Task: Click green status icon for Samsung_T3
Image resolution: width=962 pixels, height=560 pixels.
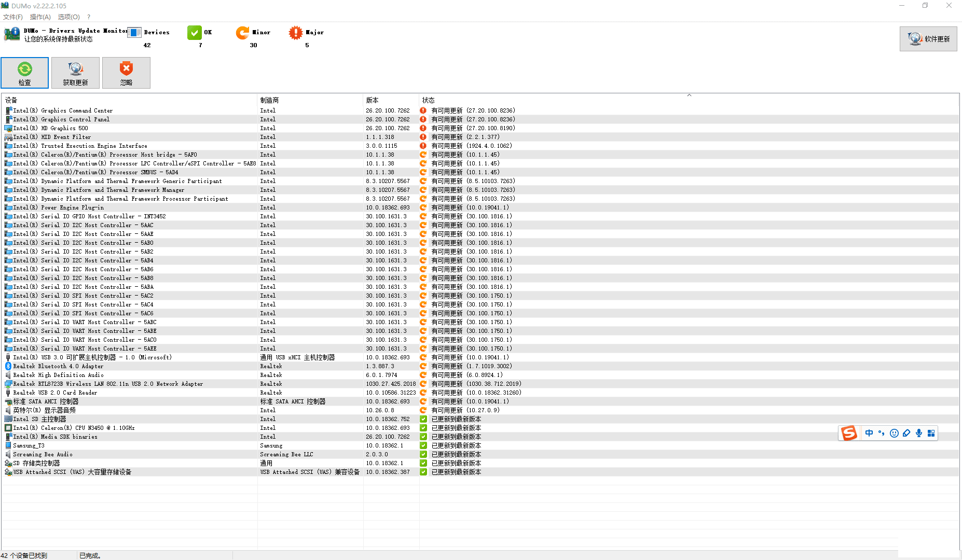Action: point(423,445)
